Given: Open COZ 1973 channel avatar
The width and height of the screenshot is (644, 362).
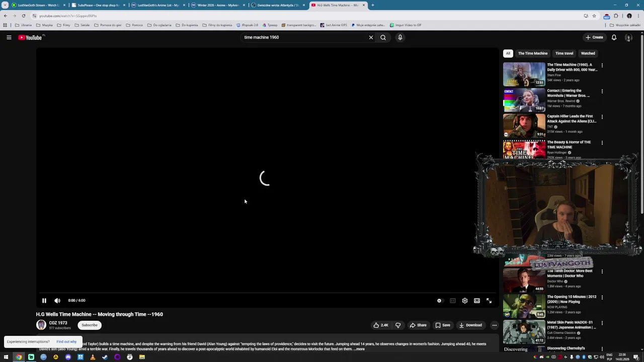Looking at the screenshot, I should click(x=41, y=325).
